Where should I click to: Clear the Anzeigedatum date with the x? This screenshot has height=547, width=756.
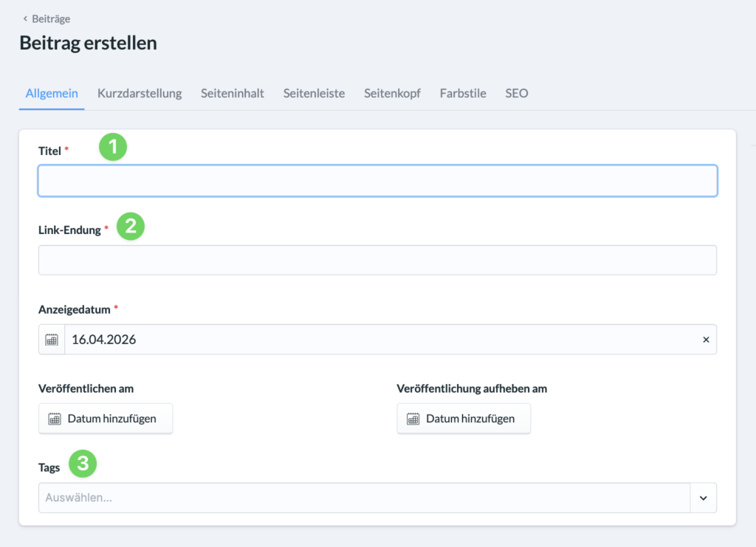(705, 340)
